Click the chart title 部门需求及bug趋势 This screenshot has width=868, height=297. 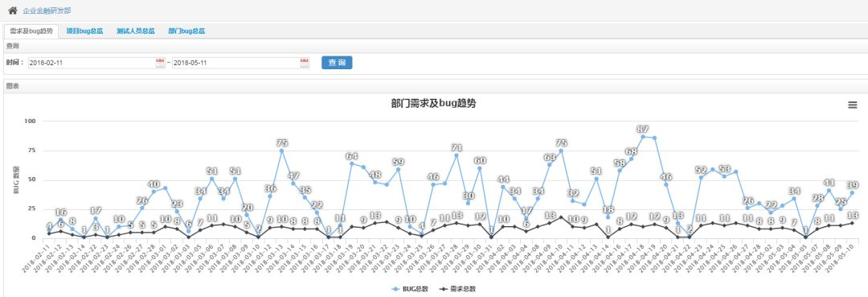pos(433,104)
